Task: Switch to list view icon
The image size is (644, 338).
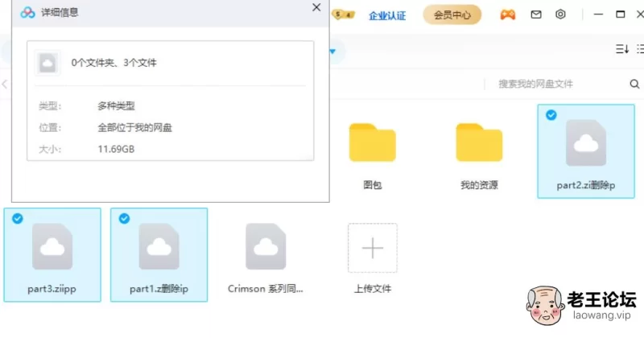Action: [640, 49]
